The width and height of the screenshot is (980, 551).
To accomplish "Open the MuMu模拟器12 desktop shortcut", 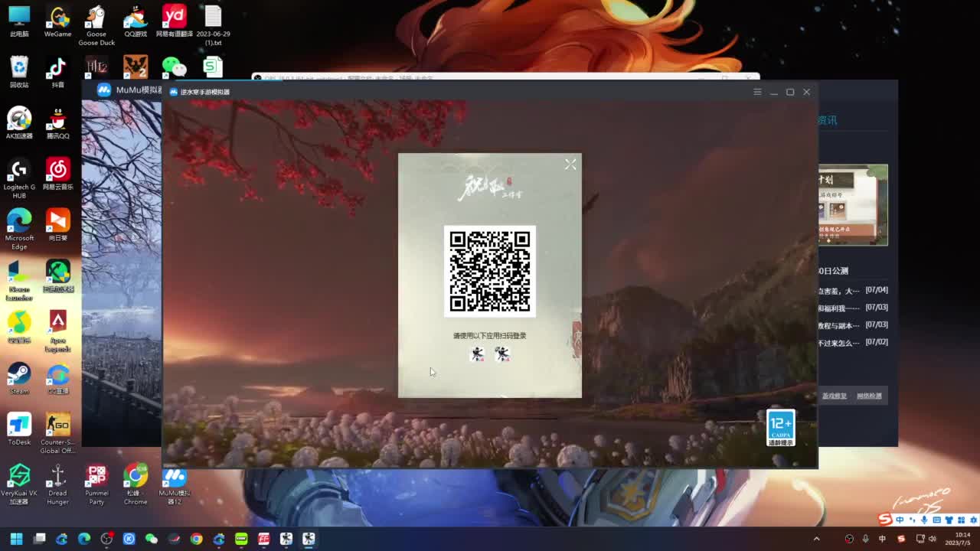I will 175,484.
